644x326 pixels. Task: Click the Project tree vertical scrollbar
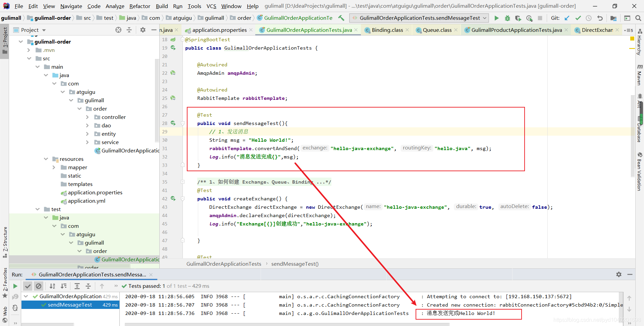click(157, 101)
